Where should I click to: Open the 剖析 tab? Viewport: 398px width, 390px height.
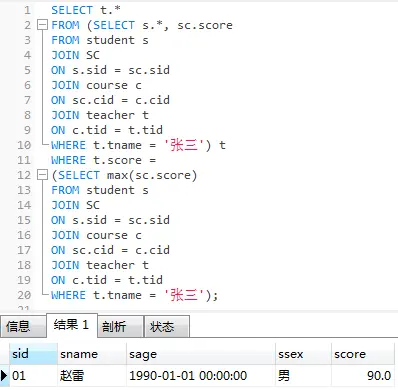[x=121, y=326]
